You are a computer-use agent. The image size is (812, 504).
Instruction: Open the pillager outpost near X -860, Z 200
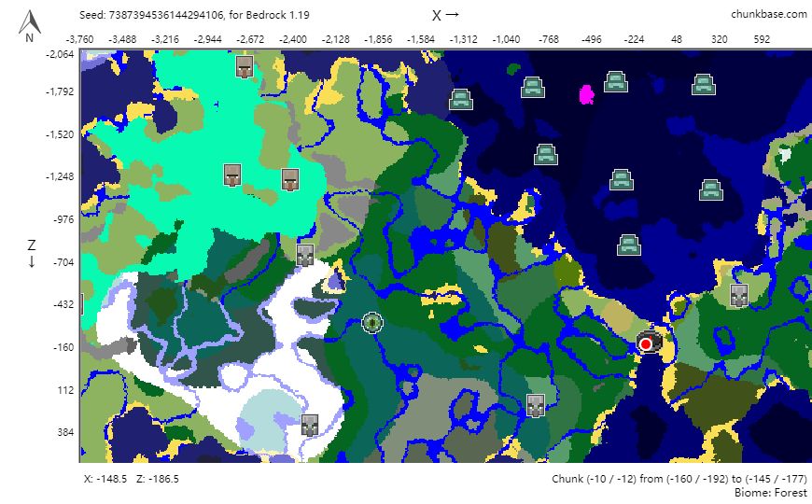tap(536, 405)
